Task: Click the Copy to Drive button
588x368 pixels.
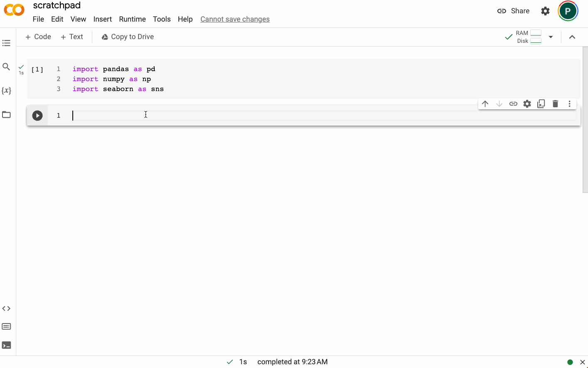Action: 128,37
